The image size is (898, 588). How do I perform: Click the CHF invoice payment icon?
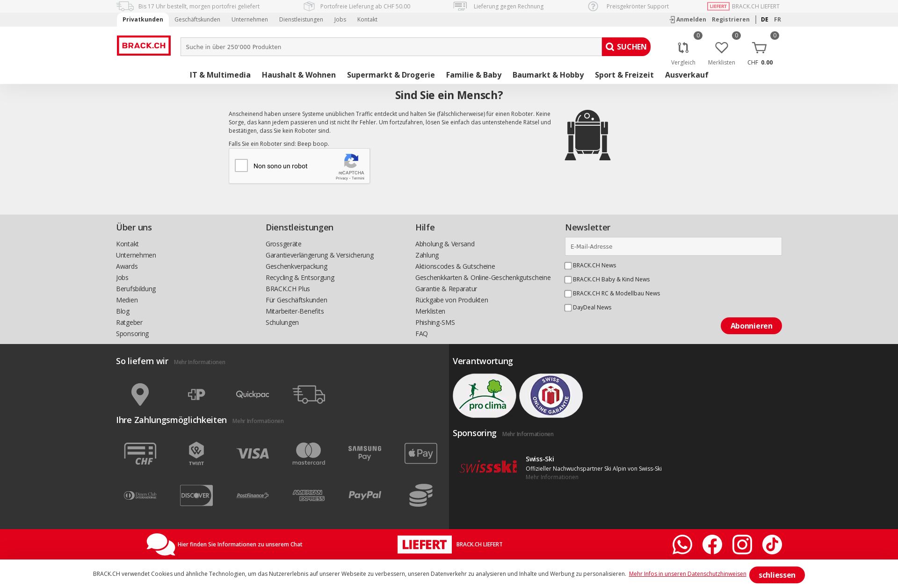pyautogui.click(x=140, y=453)
